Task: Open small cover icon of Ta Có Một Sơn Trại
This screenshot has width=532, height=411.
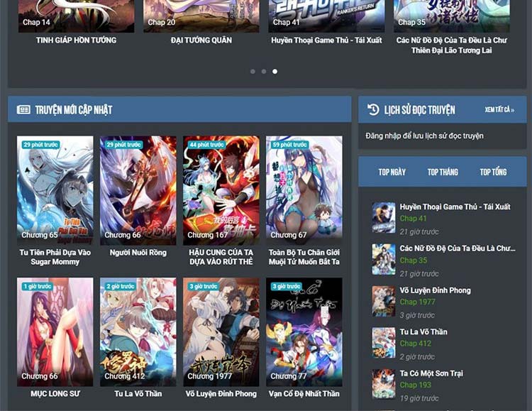Action: [384, 384]
